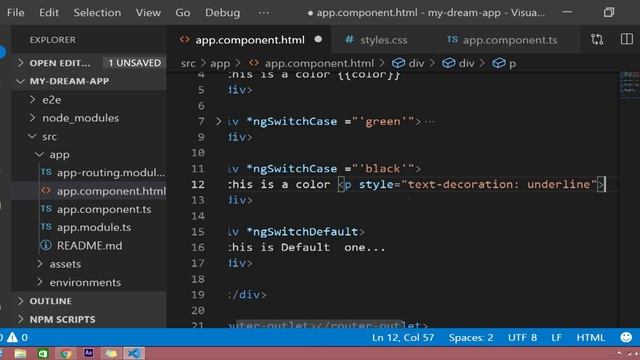This screenshot has height=360, width=640.
Task: Expand the Open Editors section
Action: click(21, 63)
